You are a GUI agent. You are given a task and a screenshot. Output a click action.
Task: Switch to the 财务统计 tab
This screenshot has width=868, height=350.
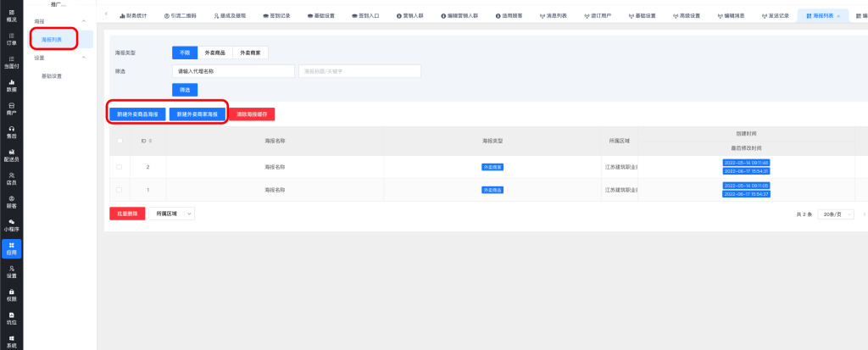point(132,15)
